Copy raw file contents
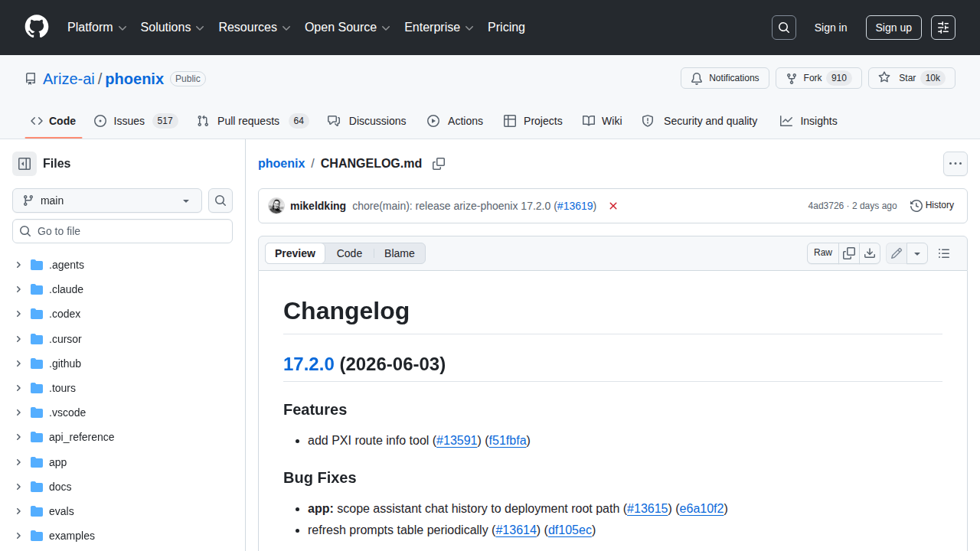 849,253
